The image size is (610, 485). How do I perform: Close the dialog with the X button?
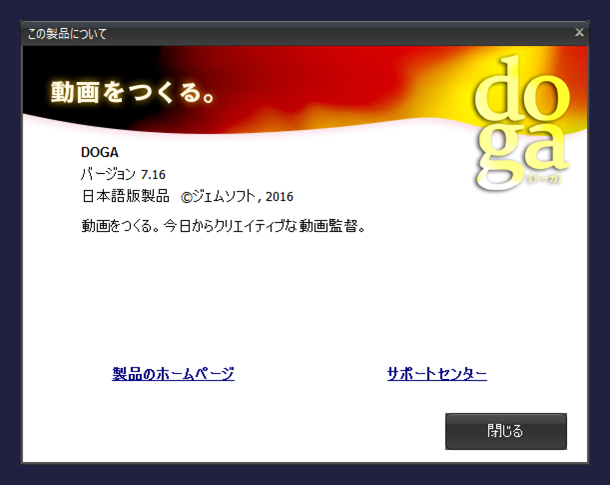coord(579,32)
